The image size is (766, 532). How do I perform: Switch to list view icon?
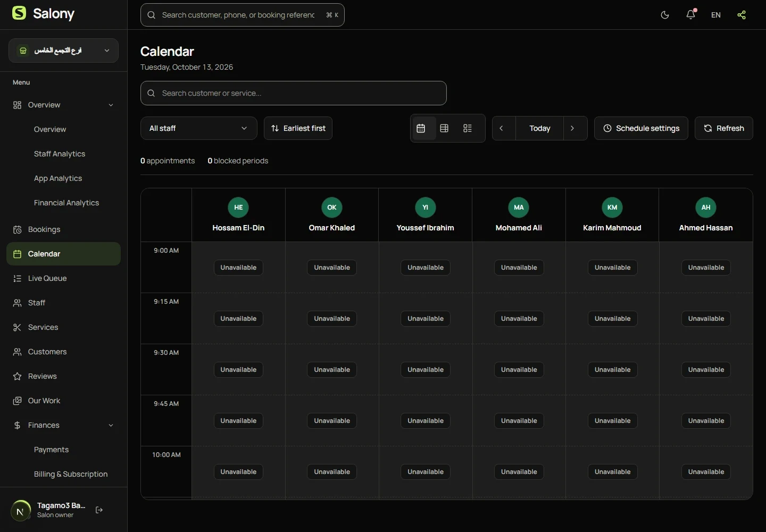(x=468, y=128)
